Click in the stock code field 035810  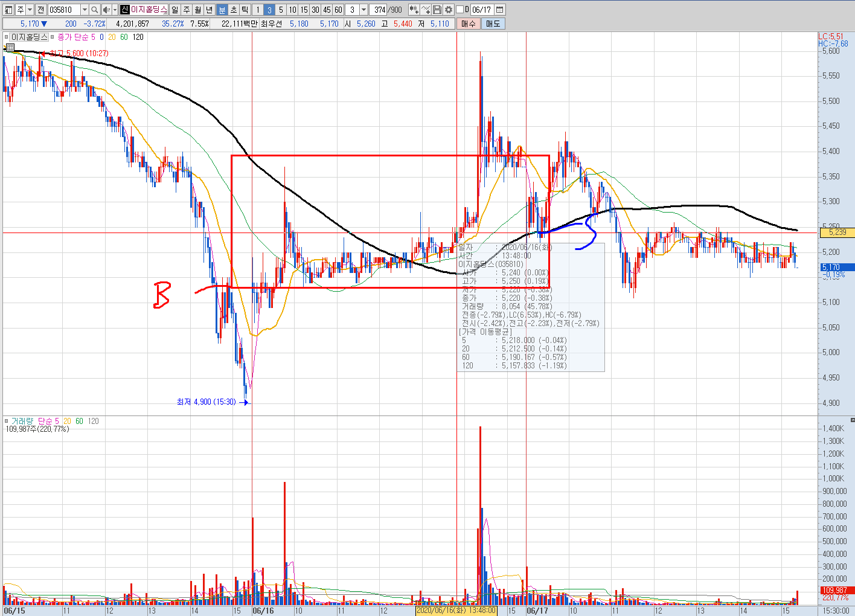(x=64, y=10)
